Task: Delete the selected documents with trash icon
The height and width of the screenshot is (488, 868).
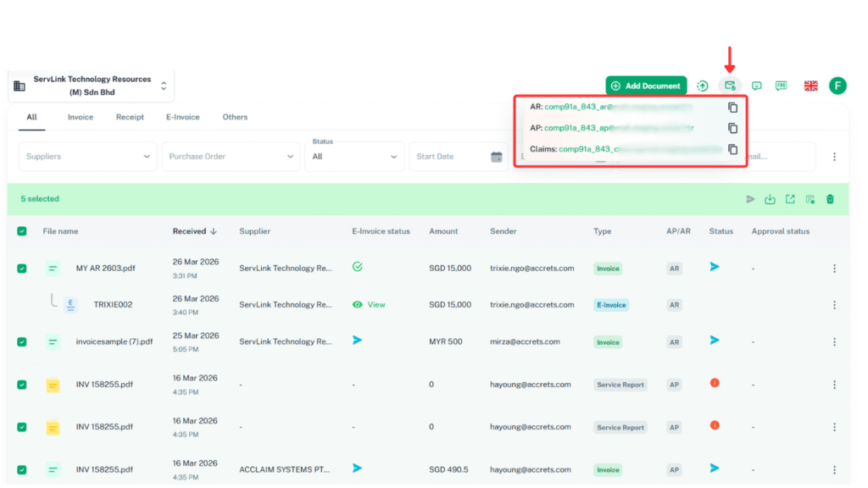Action: click(830, 199)
